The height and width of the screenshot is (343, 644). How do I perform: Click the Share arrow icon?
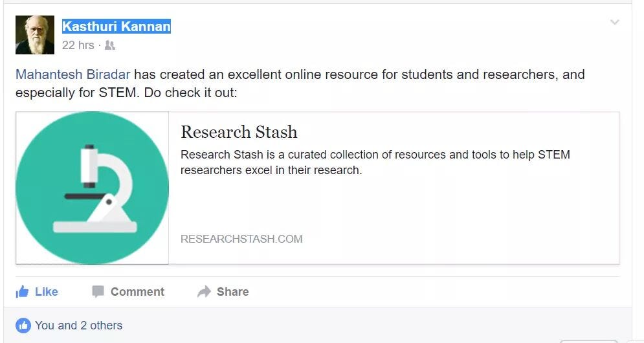point(204,292)
